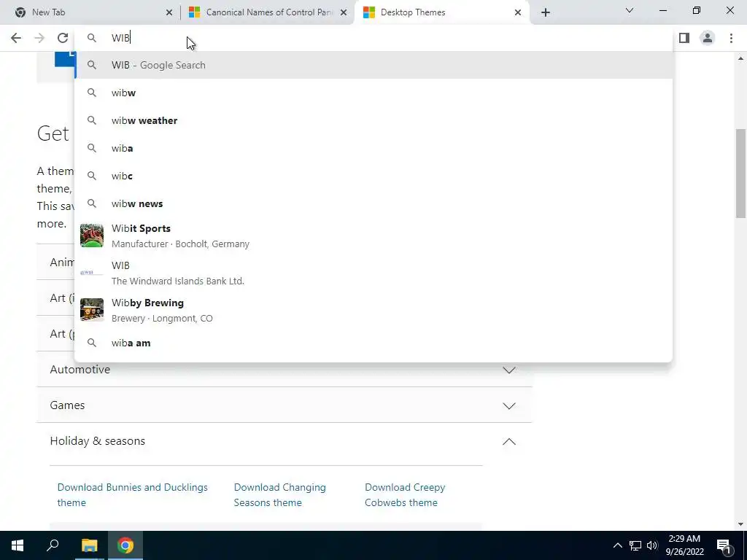Image resolution: width=747 pixels, height=560 pixels.
Task: Reload the page with the refresh icon
Action: (63, 38)
